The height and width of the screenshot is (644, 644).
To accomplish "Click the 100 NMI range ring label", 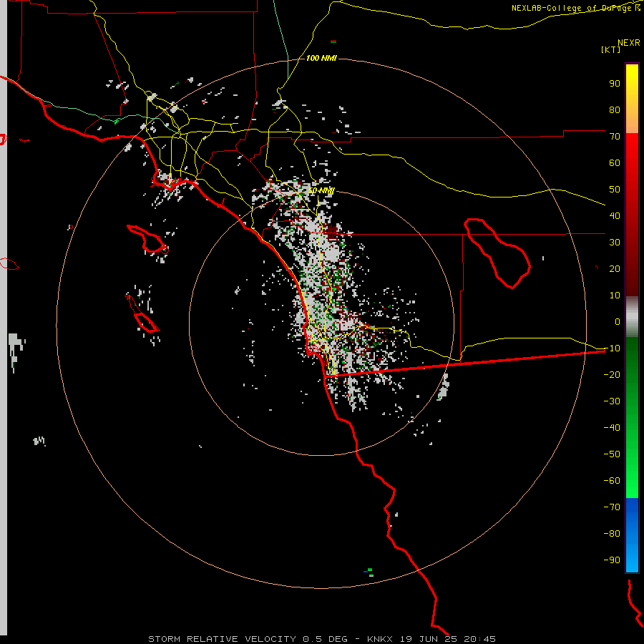I will point(321,58).
